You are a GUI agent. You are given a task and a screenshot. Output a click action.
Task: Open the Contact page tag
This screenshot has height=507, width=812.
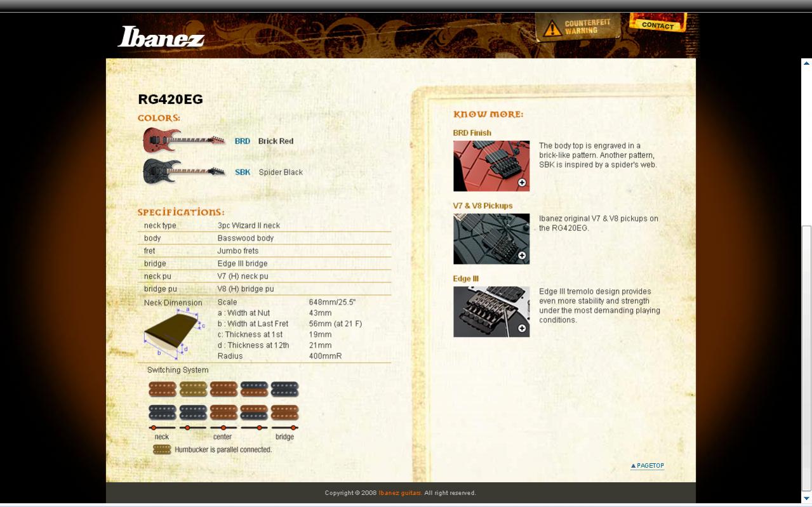(x=658, y=23)
